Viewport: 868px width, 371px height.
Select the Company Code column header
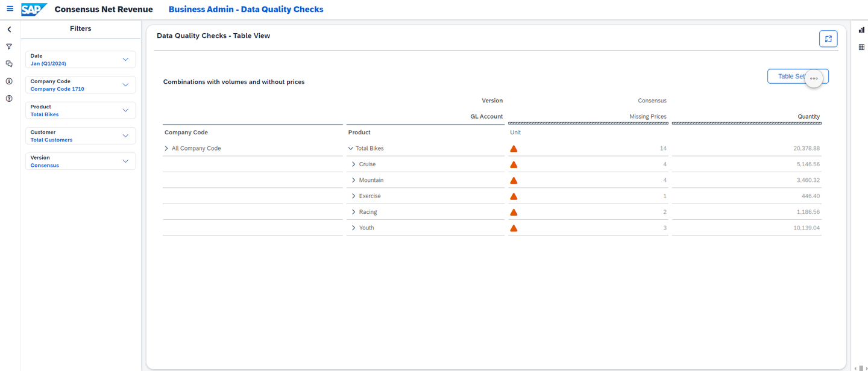pyautogui.click(x=186, y=132)
